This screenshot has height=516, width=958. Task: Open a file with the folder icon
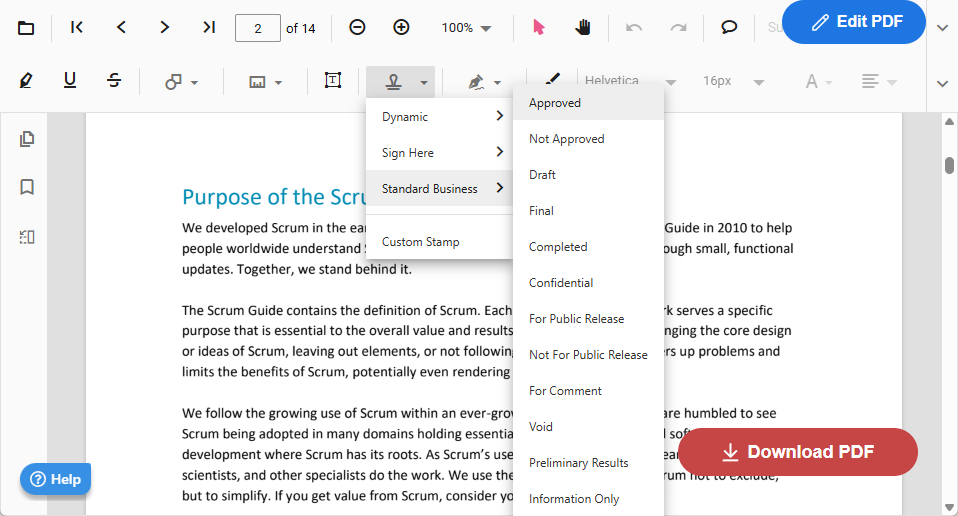click(x=26, y=28)
